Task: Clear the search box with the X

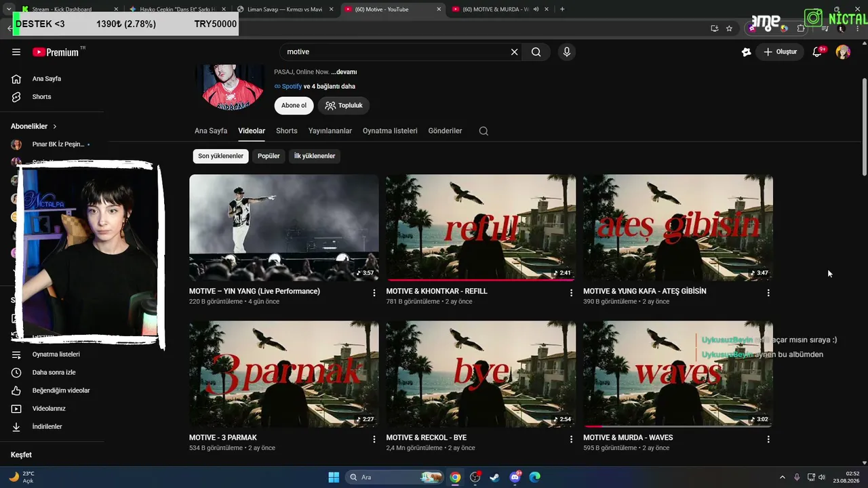Action: pos(514,52)
